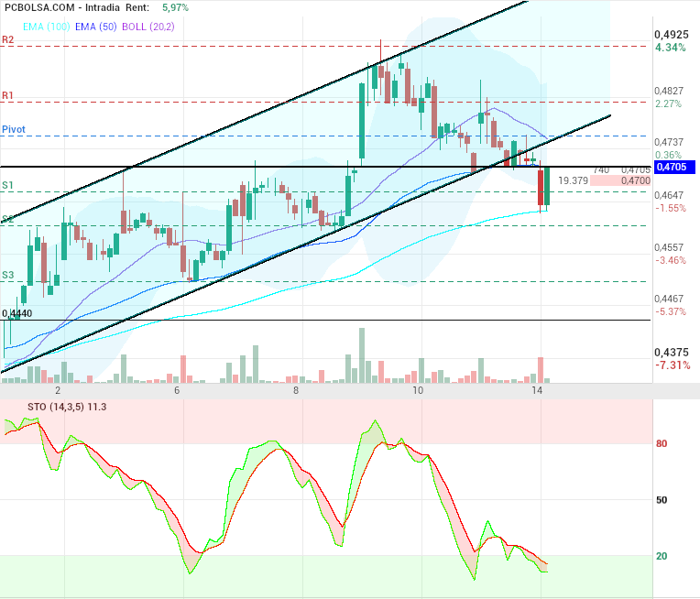The height and width of the screenshot is (599, 700).
Task: Click date marker 14 on time axis
Action: tap(538, 391)
